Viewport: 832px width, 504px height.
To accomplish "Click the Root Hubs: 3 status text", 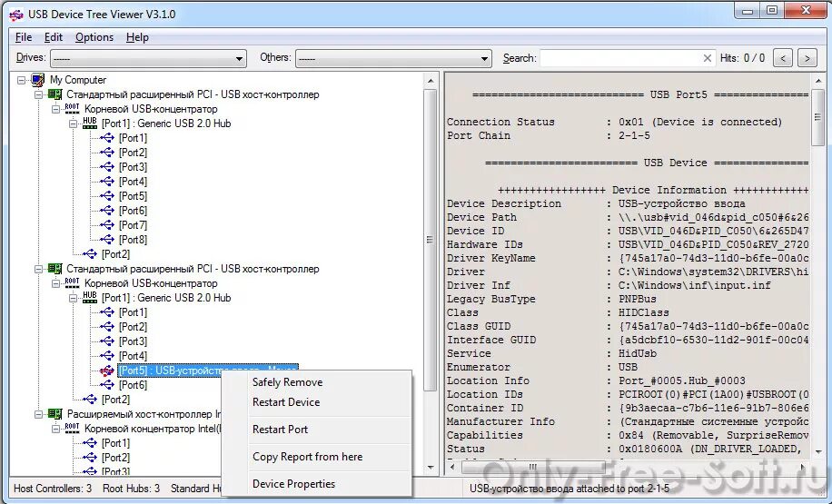I will [131, 488].
